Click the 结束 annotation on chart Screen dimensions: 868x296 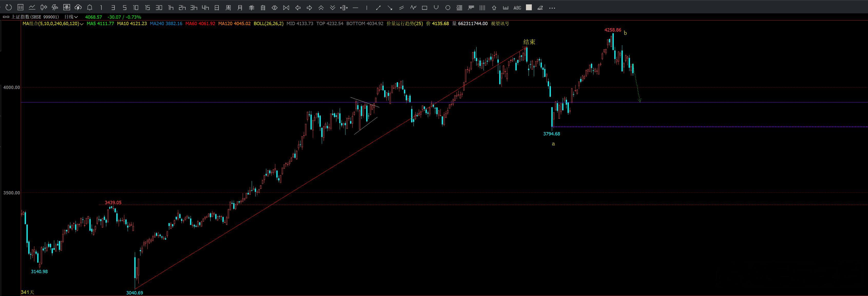click(529, 42)
